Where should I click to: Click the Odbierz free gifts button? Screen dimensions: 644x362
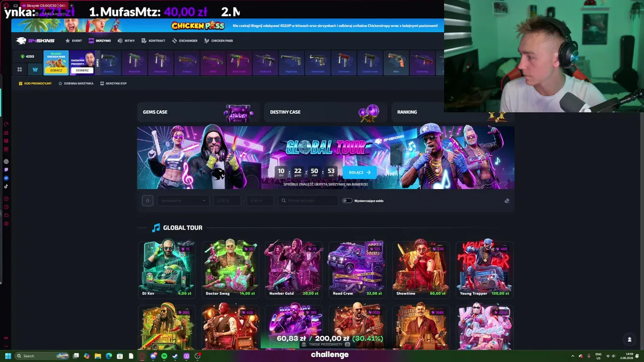(82, 70)
